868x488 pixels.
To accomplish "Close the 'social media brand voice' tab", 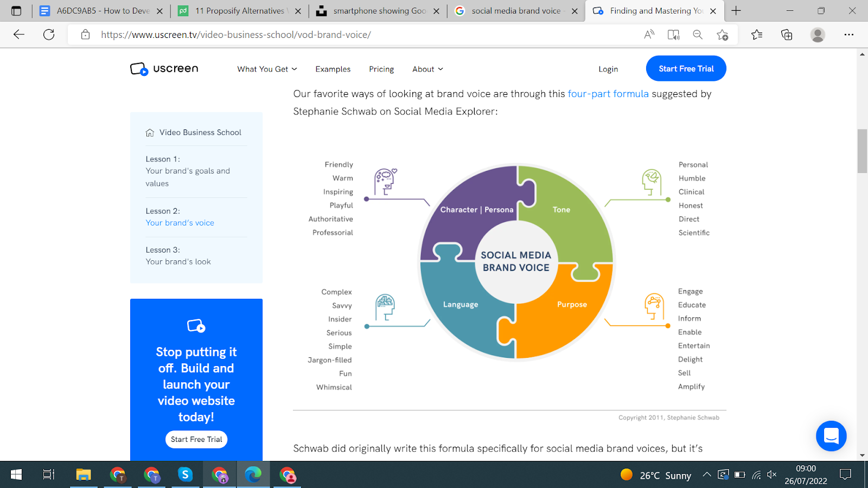I will point(575,11).
